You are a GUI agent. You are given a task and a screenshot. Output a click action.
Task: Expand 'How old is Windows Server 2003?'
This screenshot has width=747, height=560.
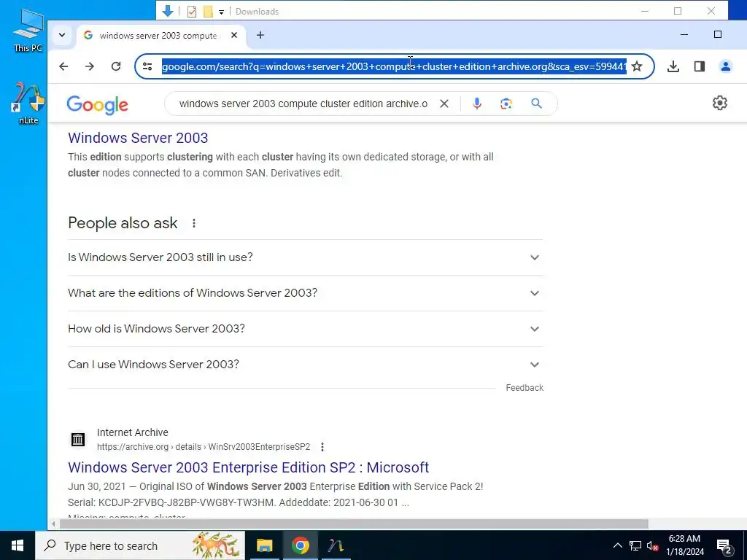(x=305, y=329)
